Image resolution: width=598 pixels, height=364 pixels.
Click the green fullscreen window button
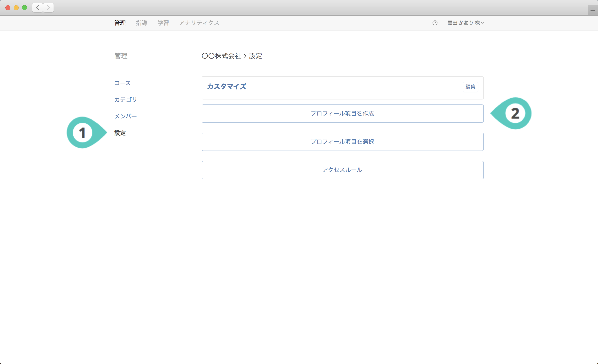[x=24, y=8]
